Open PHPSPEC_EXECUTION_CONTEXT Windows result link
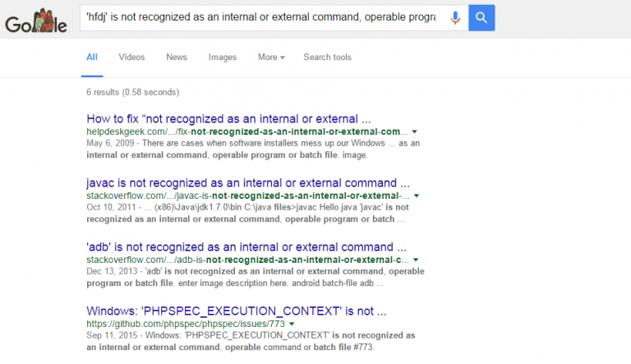The width and height of the screenshot is (631, 364). [x=237, y=311]
